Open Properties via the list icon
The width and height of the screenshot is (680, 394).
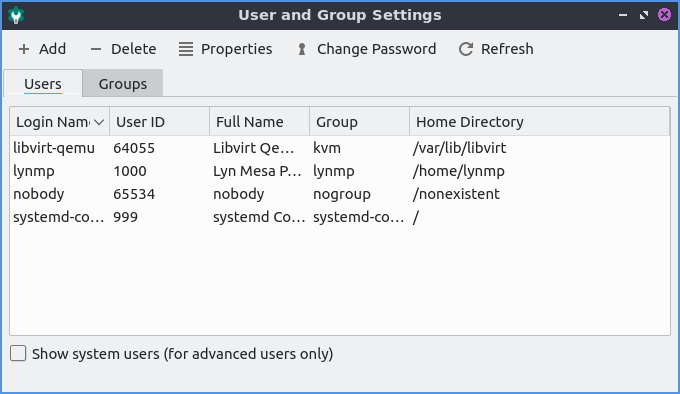(186, 49)
